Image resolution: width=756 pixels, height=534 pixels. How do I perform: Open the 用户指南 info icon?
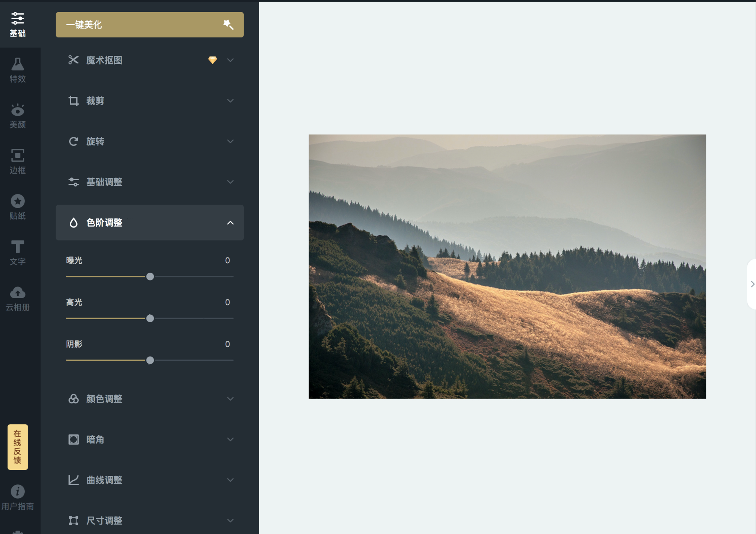point(18,492)
